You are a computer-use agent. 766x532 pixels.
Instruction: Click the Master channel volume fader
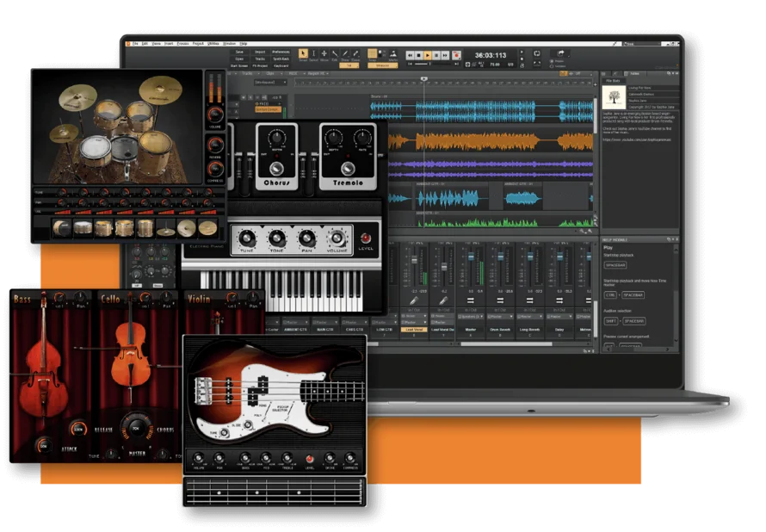472,258
